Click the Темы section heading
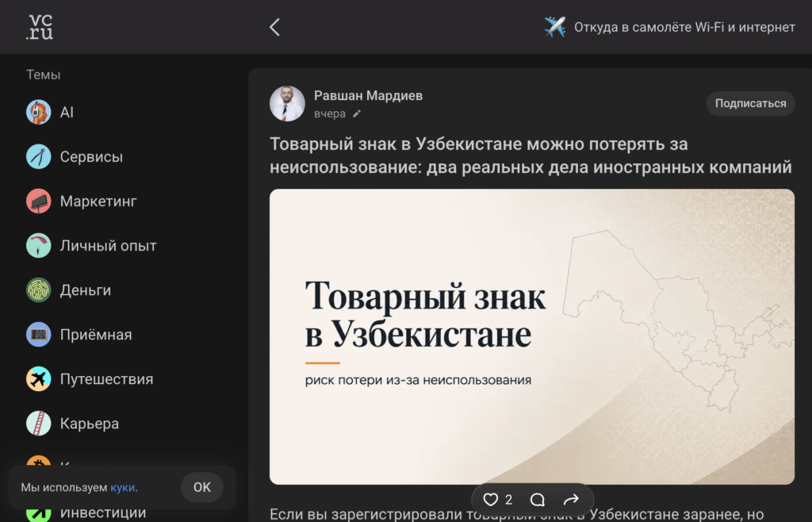Screen dimensions: 812x522 click(x=44, y=75)
